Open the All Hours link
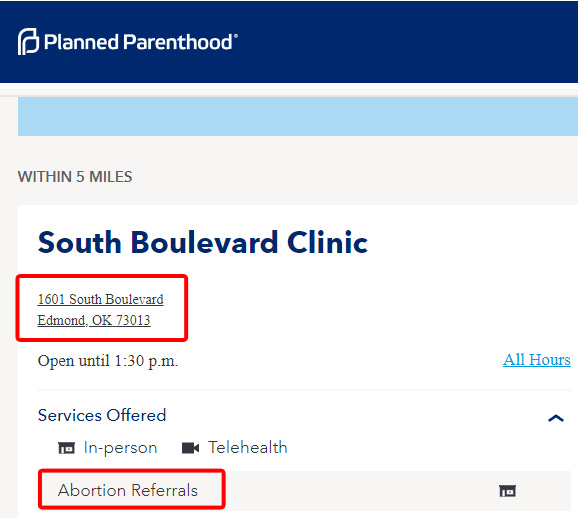Screen dimensions: 578x518 [536, 360]
